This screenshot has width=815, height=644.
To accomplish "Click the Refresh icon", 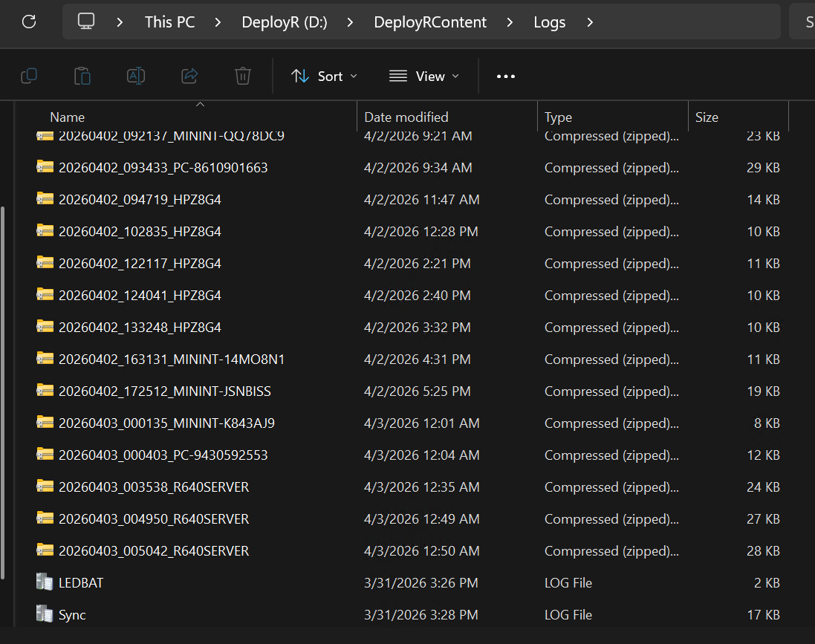I will (x=29, y=22).
